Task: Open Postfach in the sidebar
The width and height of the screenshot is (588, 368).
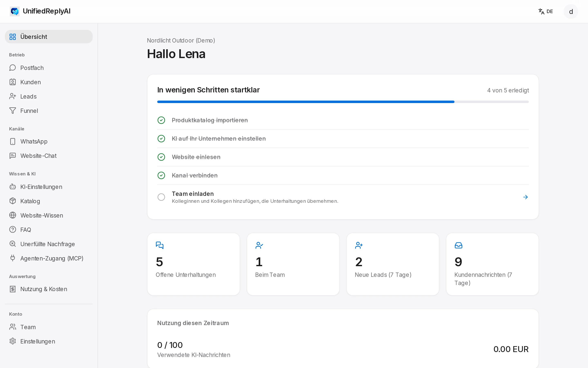Action: click(49, 68)
